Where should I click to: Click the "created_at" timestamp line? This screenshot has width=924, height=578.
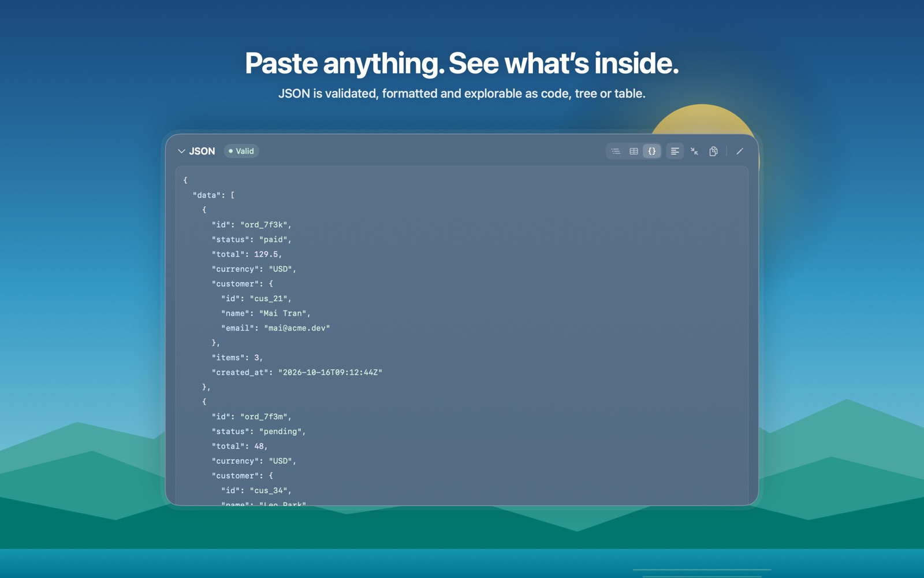297,373
